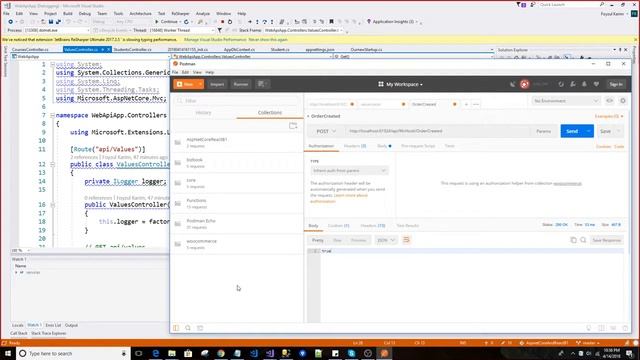Click the new window layout icon in Postman toolbar

262,84
